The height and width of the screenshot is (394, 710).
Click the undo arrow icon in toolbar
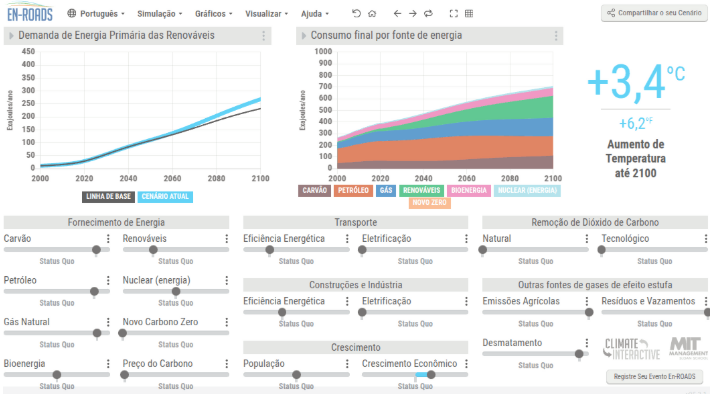[x=356, y=14]
